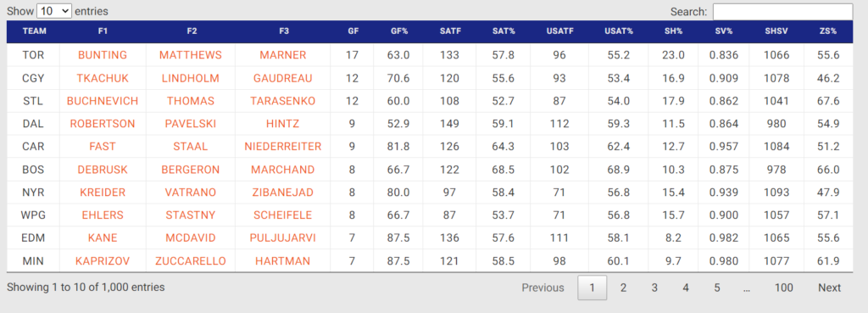The height and width of the screenshot is (313, 868).
Task: Select the BERGERON player link
Action: coord(191,169)
